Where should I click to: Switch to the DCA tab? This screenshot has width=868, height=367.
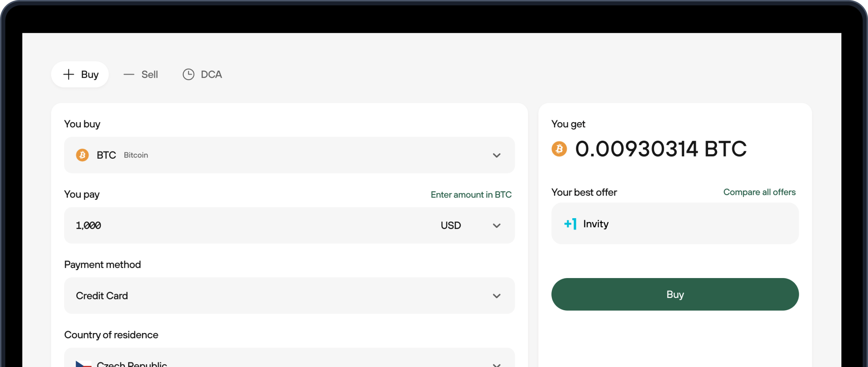click(211, 74)
